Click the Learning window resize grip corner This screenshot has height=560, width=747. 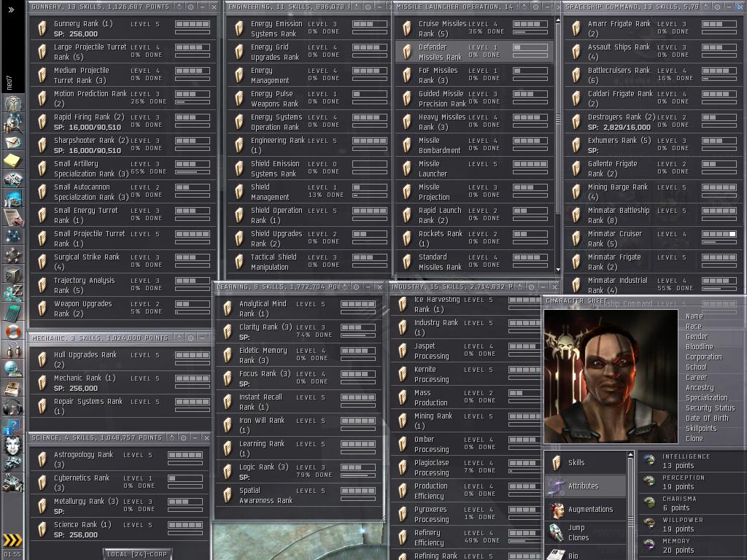point(381,519)
